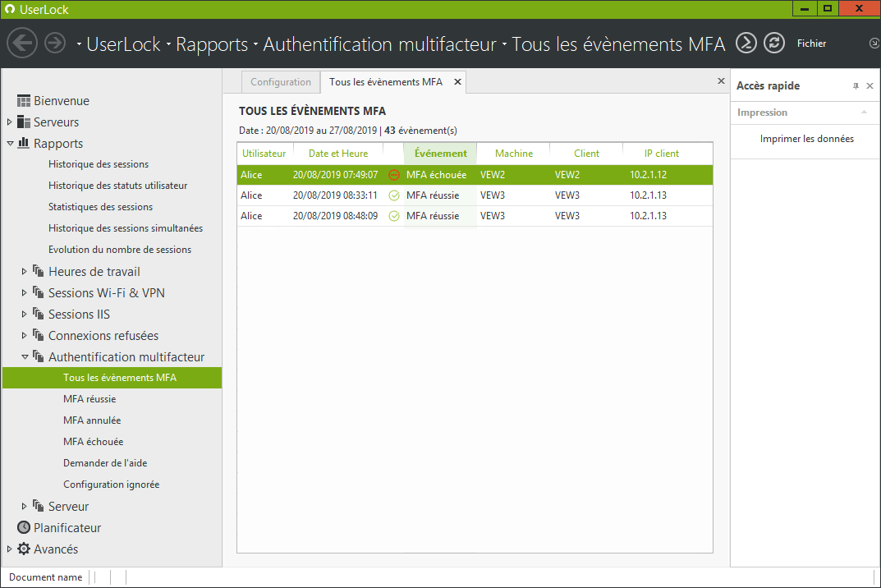
Task: Expand the Serveur reports node
Action: 24,506
